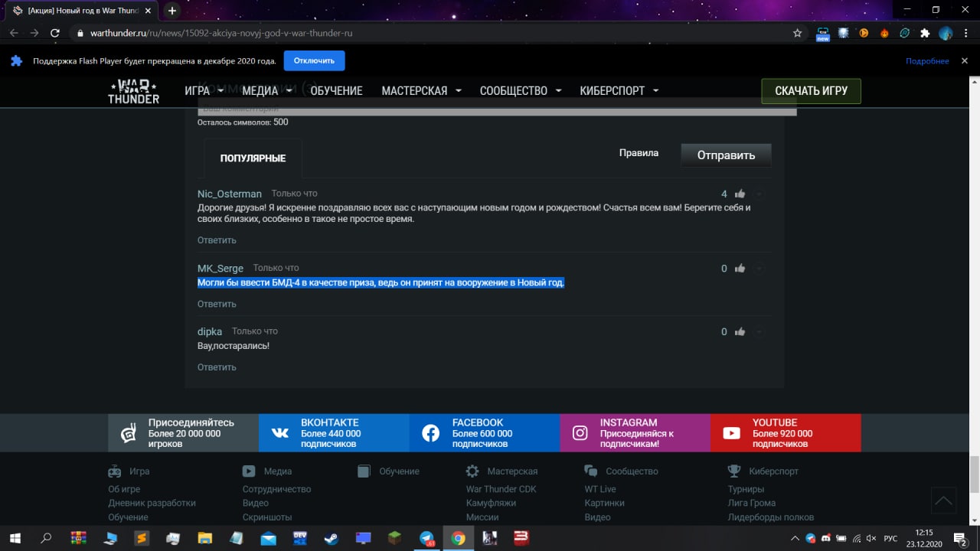This screenshot has height=551, width=980.
Task: Open options arrow on dipka's comment
Action: tap(759, 332)
